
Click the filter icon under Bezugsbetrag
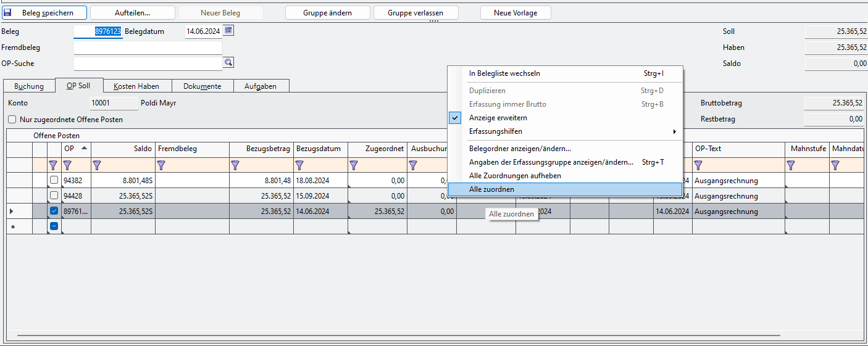coord(235,165)
